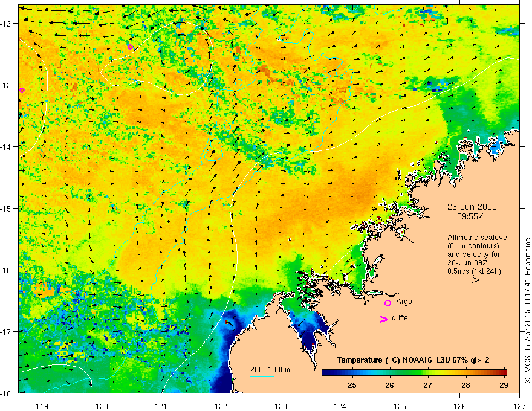The width and height of the screenshot is (532, 411).
Task: Click the IMOS copyright timestamp text
Action: pos(527,311)
